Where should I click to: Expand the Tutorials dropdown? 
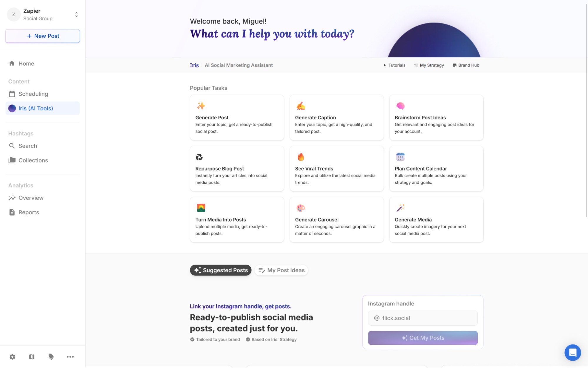click(394, 65)
